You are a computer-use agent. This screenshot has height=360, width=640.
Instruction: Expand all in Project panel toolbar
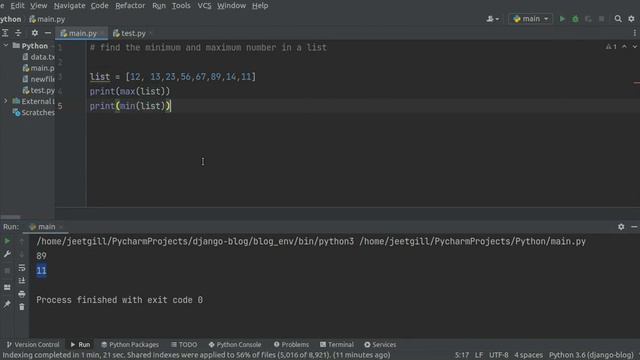tap(5, 33)
